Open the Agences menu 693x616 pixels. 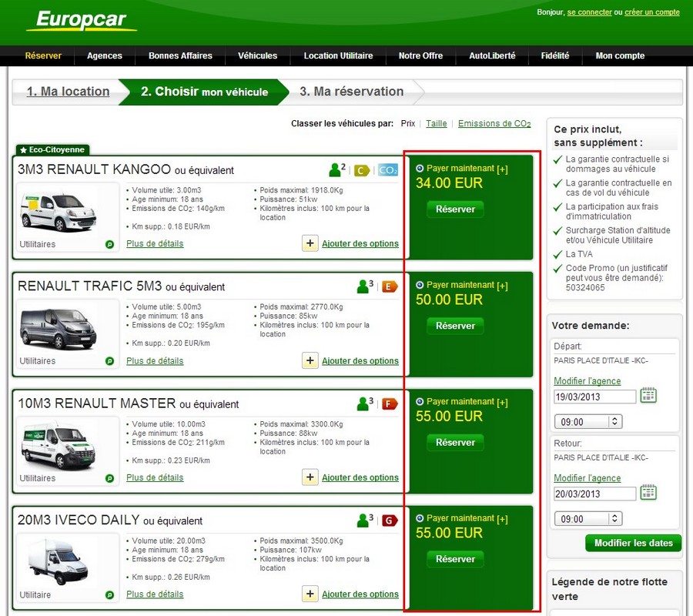point(104,55)
